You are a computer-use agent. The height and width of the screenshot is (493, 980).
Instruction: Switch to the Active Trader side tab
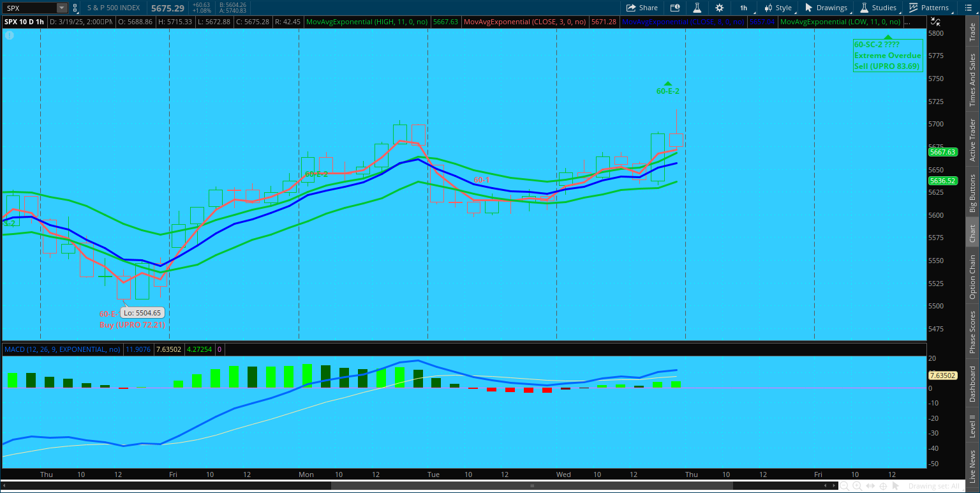(x=972, y=140)
